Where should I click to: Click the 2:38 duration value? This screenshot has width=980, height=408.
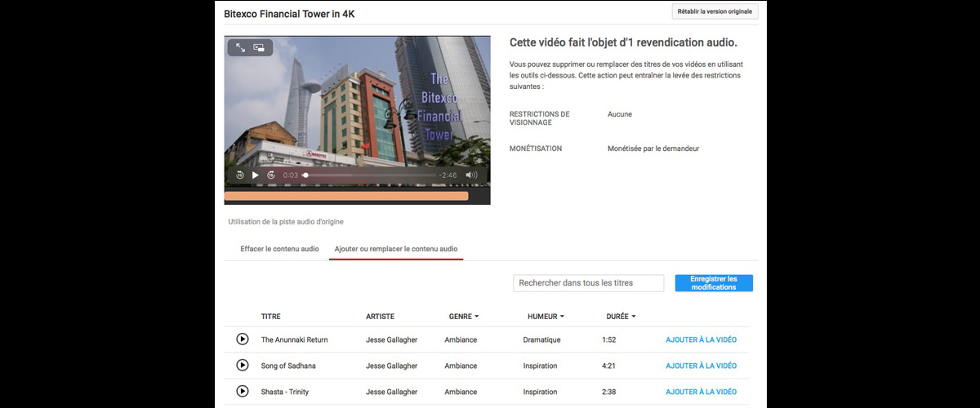608,392
